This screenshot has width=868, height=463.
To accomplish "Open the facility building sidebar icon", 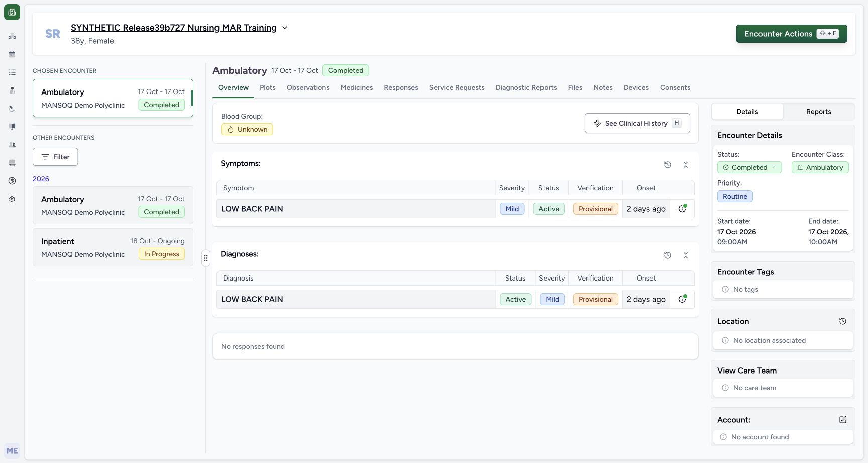I will click(12, 36).
